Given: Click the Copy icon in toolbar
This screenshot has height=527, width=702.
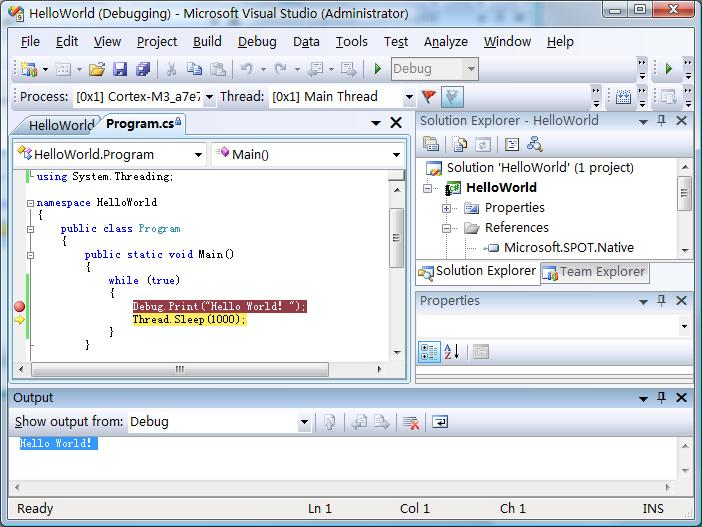Looking at the screenshot, I should [x=194, y=69].
